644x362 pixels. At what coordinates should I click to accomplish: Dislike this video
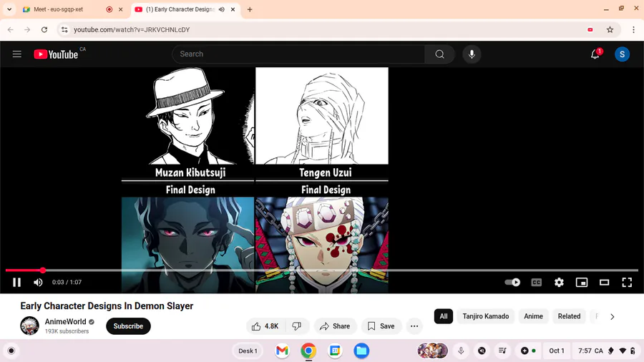(x=296, y=326)
